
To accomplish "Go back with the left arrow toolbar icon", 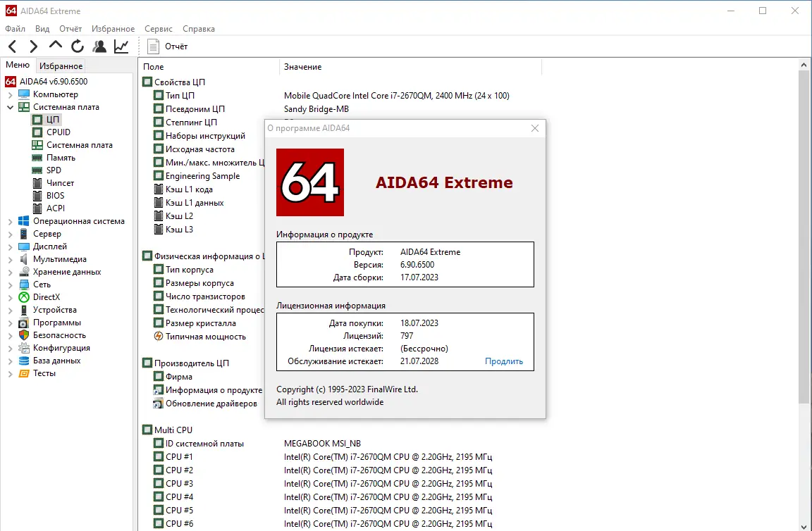I will coord(13,46).
